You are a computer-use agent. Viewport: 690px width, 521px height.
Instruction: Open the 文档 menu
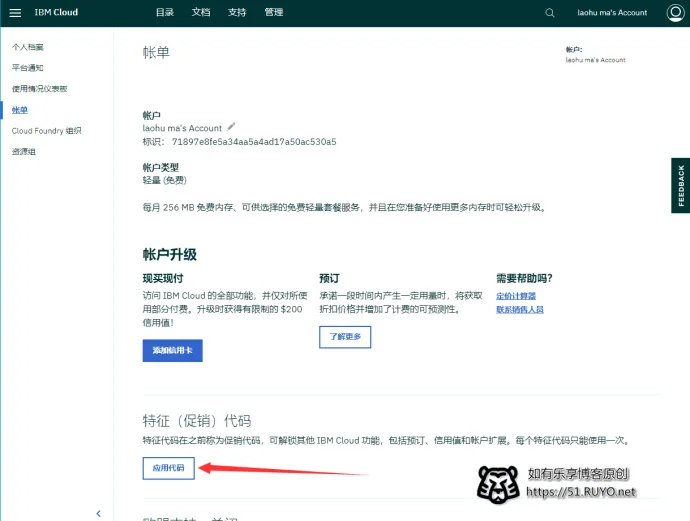(x=201, y=12)
